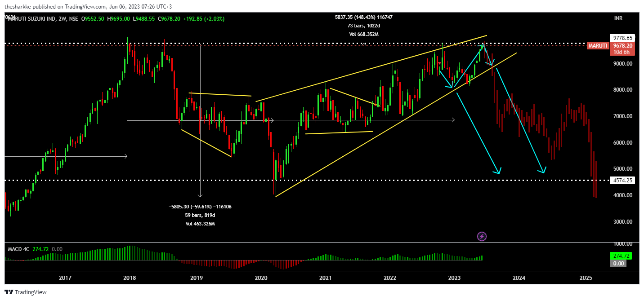644x300 pixels.
Task: Click the 7000.00 price scale value
Action: (623, 116)
